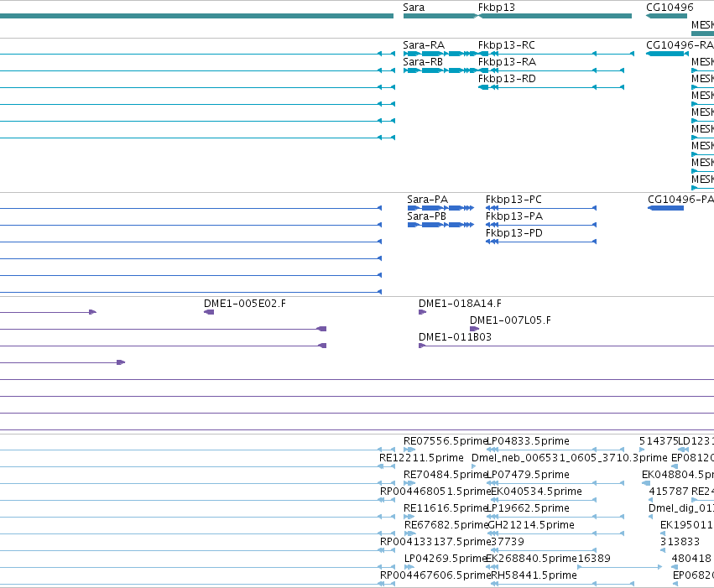Open the RE70484.5prime EST label
714x588 pixels.
(446, 475)
